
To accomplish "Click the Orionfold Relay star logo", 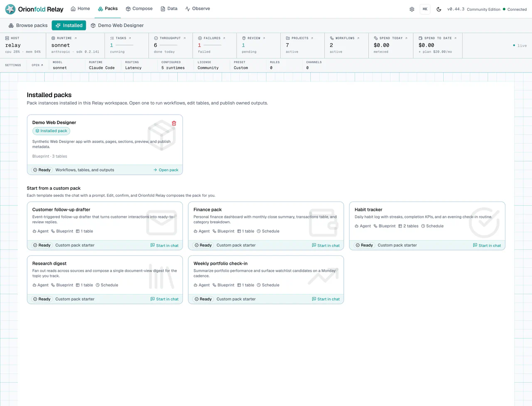I will click(x=10, y=9).
